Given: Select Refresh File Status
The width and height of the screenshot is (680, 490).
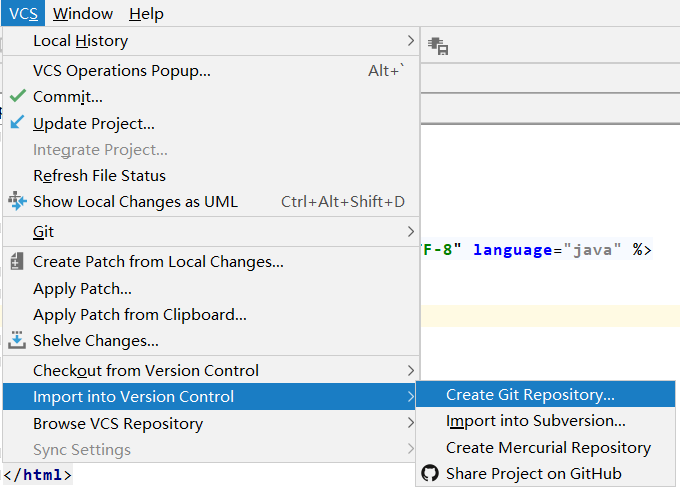Looking at the screenshot, I should pos(99,175).
